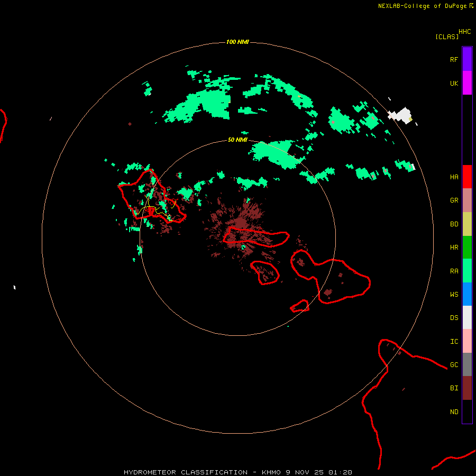Click the GC legend label
Screen dimensions: 476x476
454,365
